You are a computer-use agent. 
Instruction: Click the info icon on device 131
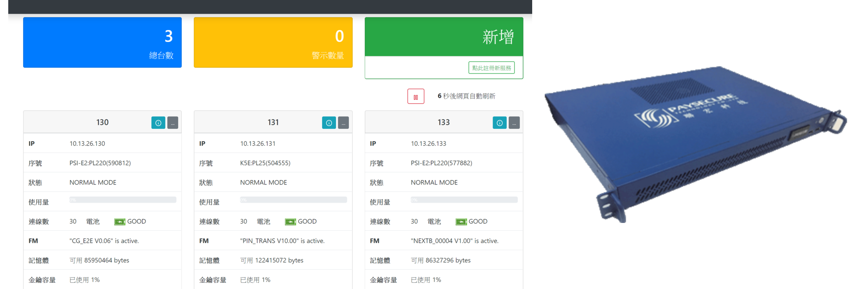click(329, 123)
